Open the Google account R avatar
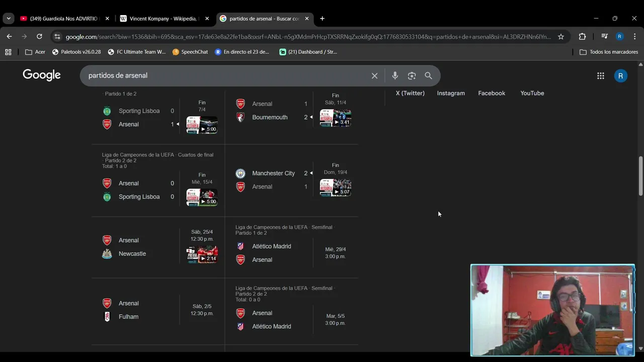Viewport: 644px width, 362px height. point(620,76)
